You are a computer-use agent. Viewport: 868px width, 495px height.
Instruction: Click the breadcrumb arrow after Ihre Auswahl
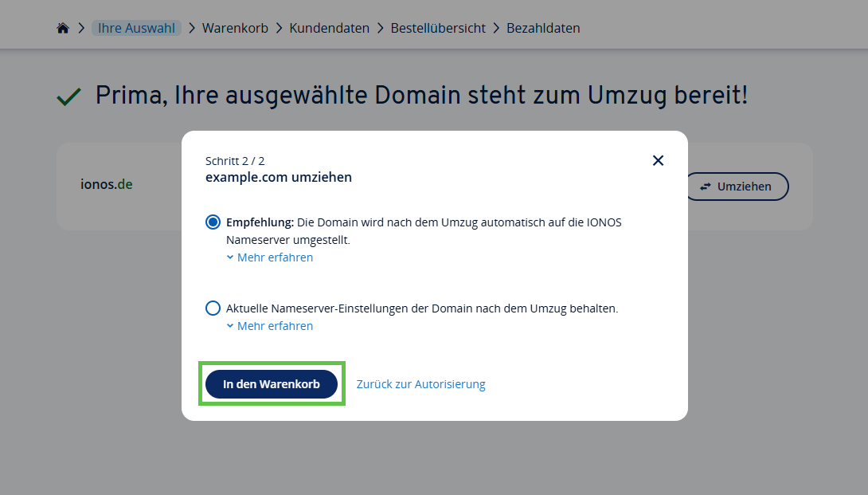point(190,27)
